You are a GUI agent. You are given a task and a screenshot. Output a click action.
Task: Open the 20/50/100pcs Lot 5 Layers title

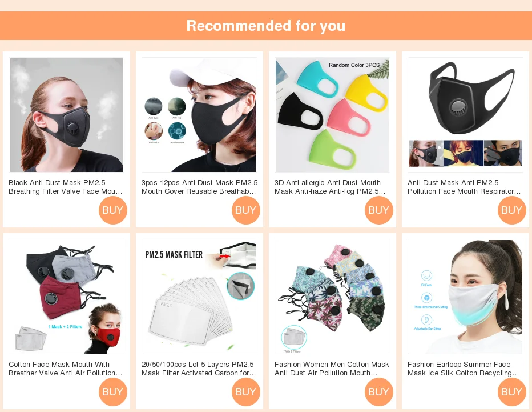click(x=199, y=369)
